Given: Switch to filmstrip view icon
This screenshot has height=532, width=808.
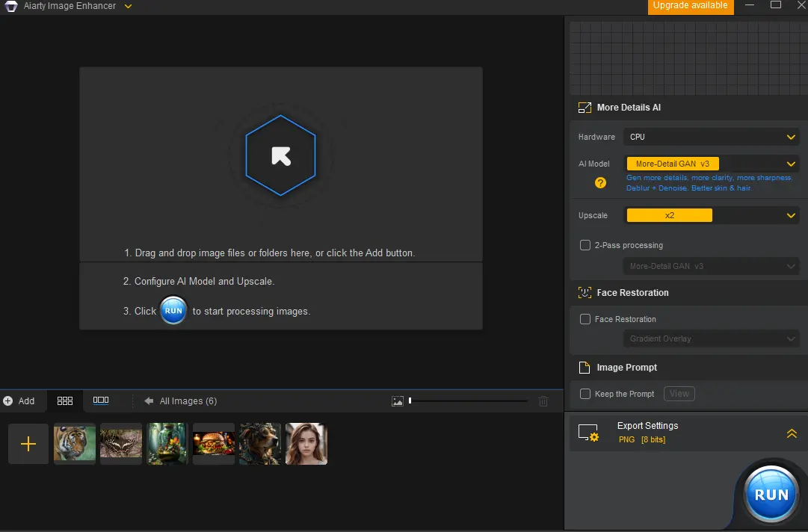Looking at the screenshot, I should pos(101,400).
